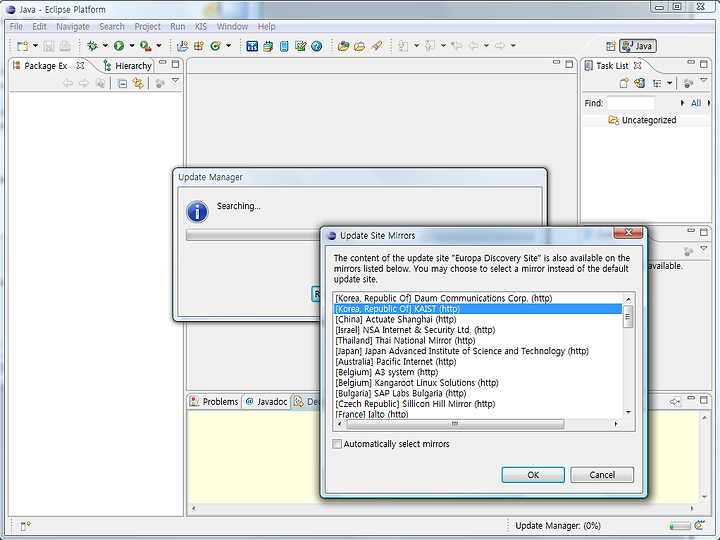Screen dimensions: 720x540
Task: Switch to the Hierarchy tab
Action: (127, 66)
